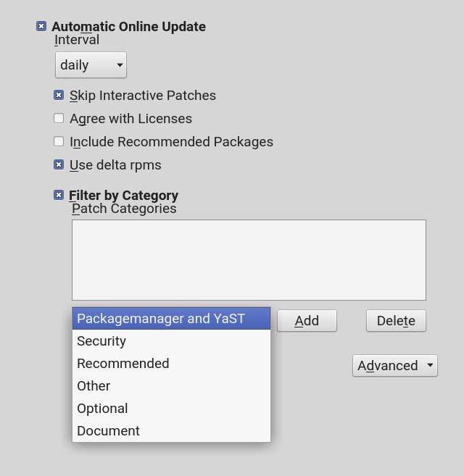Choose Optional from the list
This screenshot has height=476, width=464.
(x=102, y=409)
